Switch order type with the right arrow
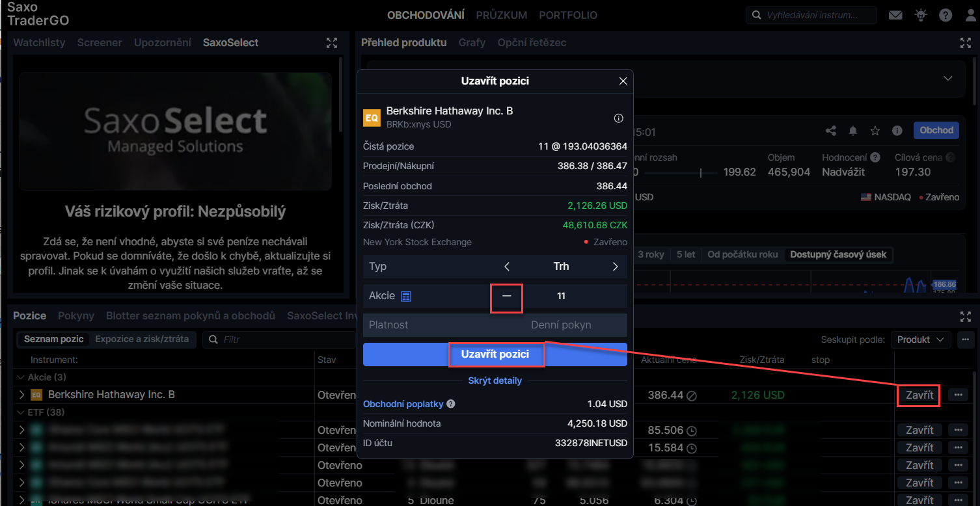Screen dimensions: 980x506 615,267
